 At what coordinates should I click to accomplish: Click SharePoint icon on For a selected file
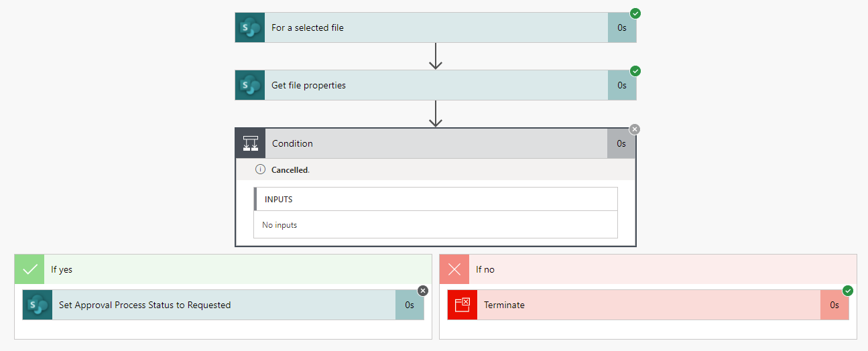point(250,27)
